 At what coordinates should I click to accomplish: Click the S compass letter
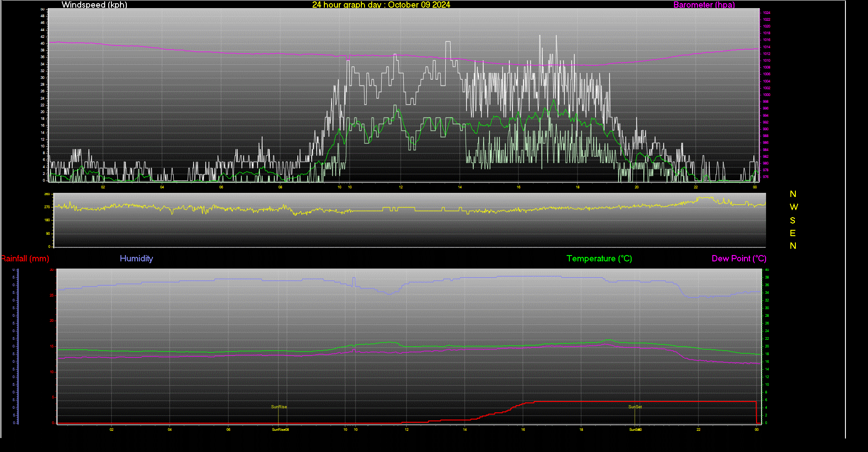coord(793,220)
